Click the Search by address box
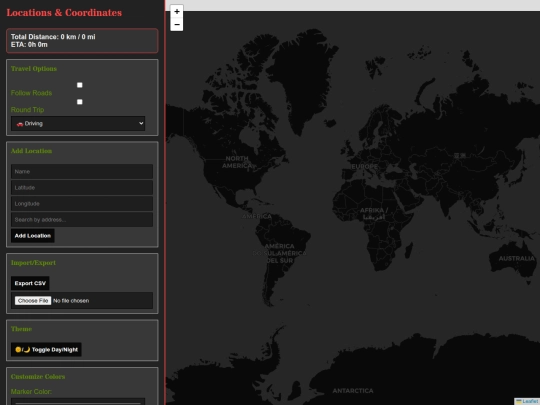 point(82,220)
